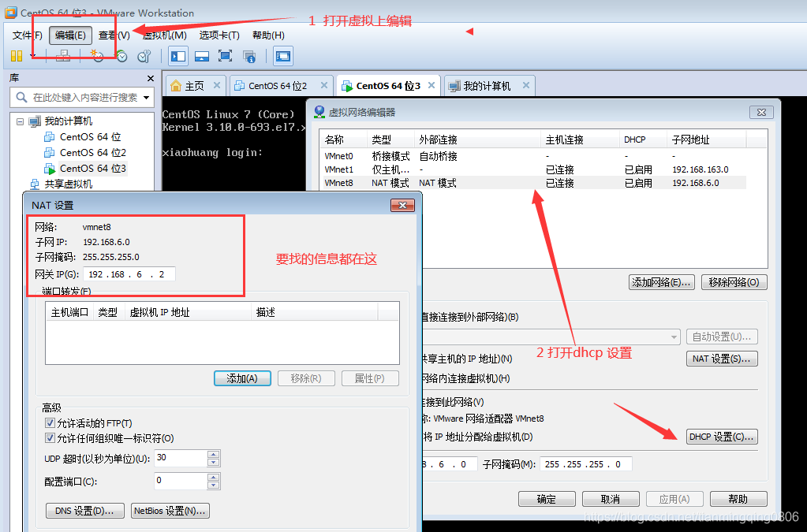Click the magnifier icon in library search
Image resolution: width=807 pixels, height=532 pixels.
point(21,97)
